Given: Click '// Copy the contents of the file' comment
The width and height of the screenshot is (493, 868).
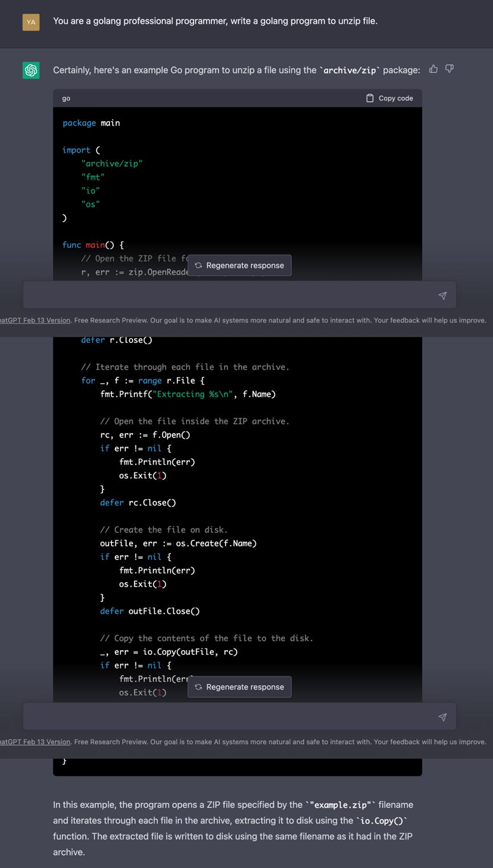Looking at the screenshot, I should coord(206,638).
